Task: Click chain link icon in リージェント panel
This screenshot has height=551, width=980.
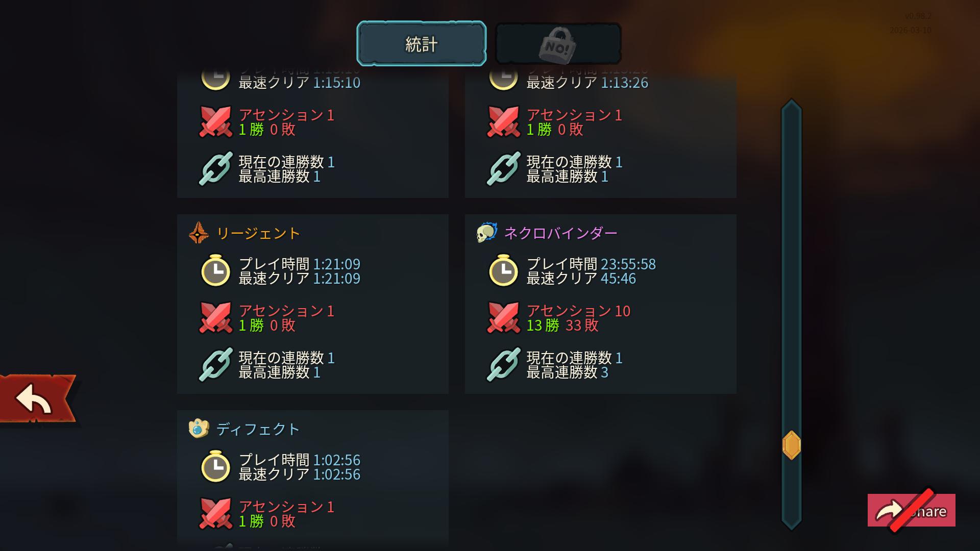Action: pos(215,365)
